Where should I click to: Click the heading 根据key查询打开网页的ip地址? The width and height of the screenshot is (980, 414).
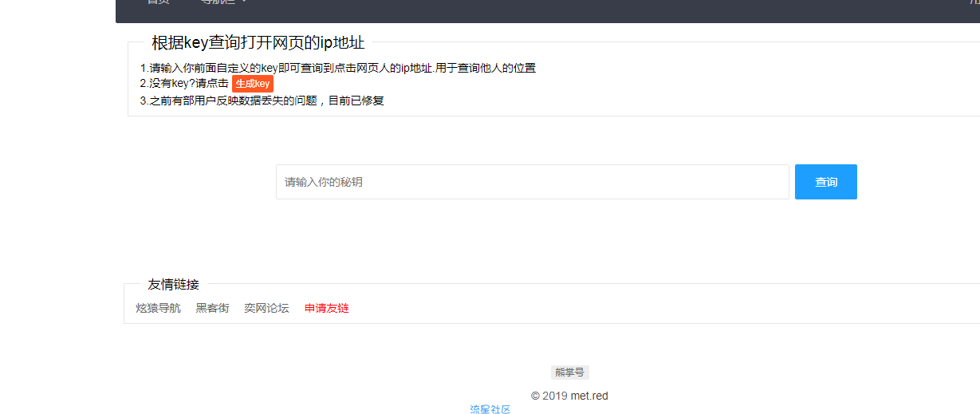click(x=258, y=43)
